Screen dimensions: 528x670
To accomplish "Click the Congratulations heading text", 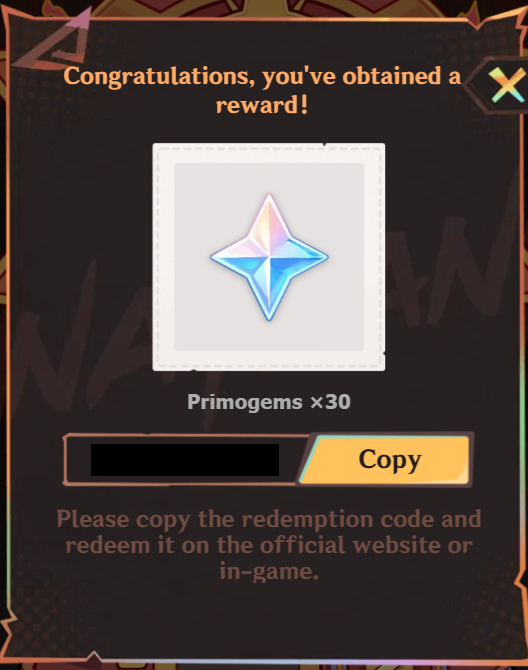I will [262, 90].
